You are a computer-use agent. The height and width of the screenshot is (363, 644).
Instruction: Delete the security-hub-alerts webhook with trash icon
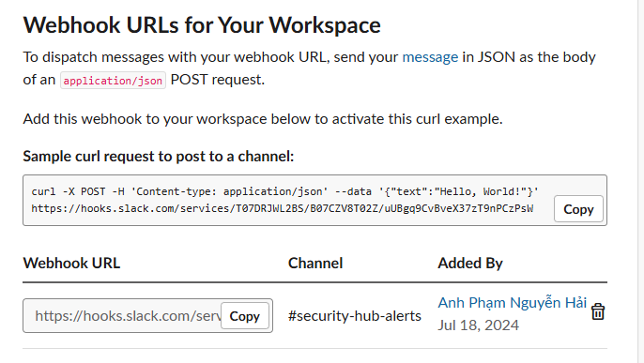pos(598,311)
